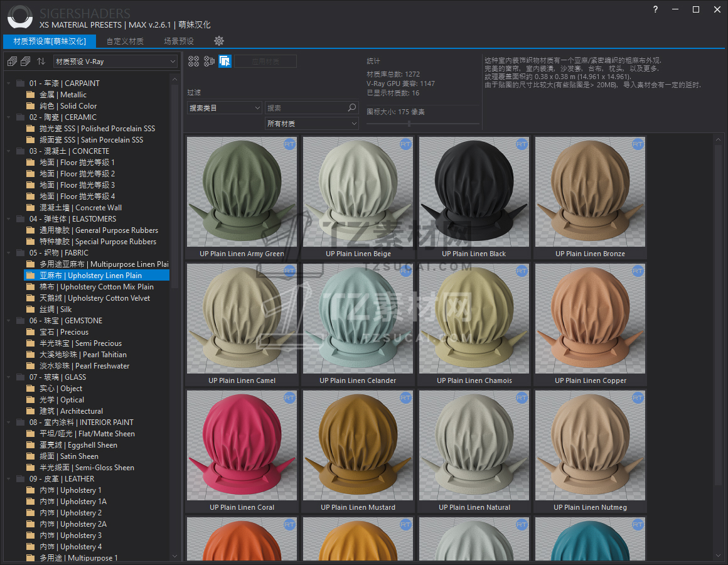Select the UP Plain Linen Chamois thumbnail
728x565 pixels.
click(x=474, y=318)
